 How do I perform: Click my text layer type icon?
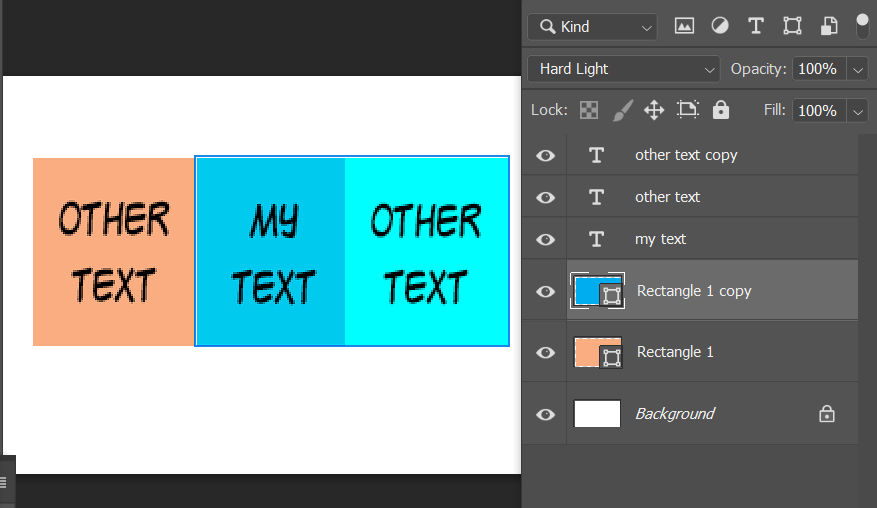[597, 239]
